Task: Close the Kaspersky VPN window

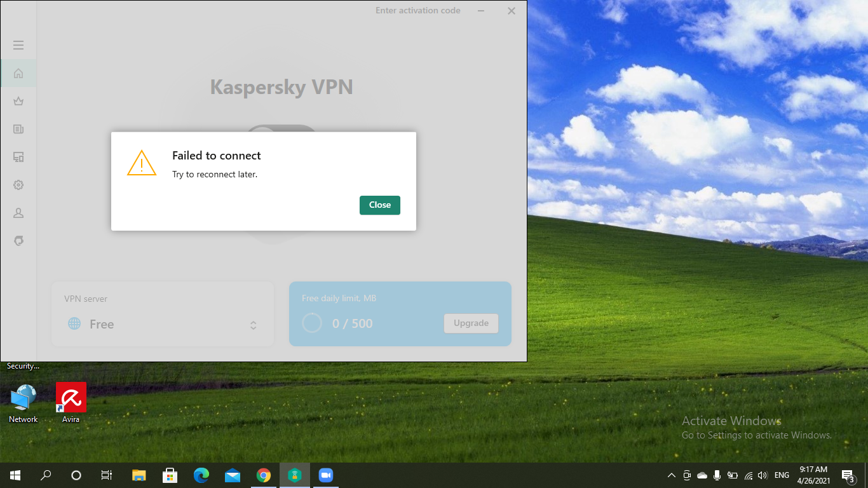Action: (x=512, y=11)
